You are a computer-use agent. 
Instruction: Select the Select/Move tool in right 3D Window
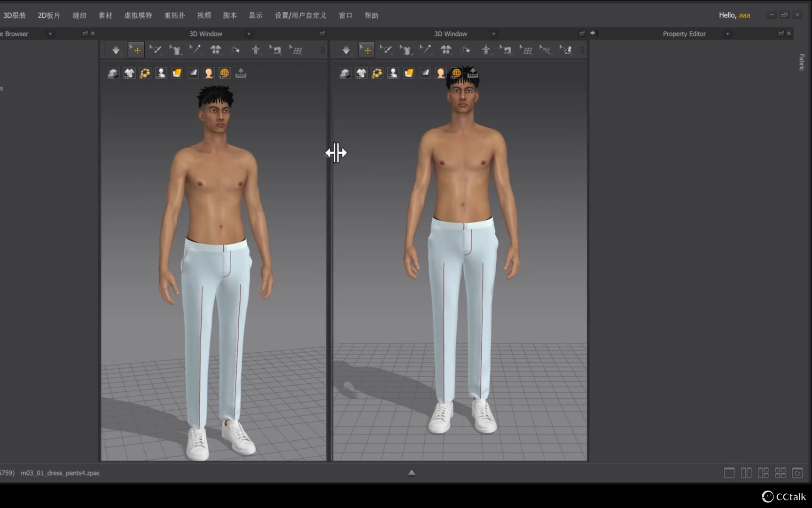click(x=366, y=50)
